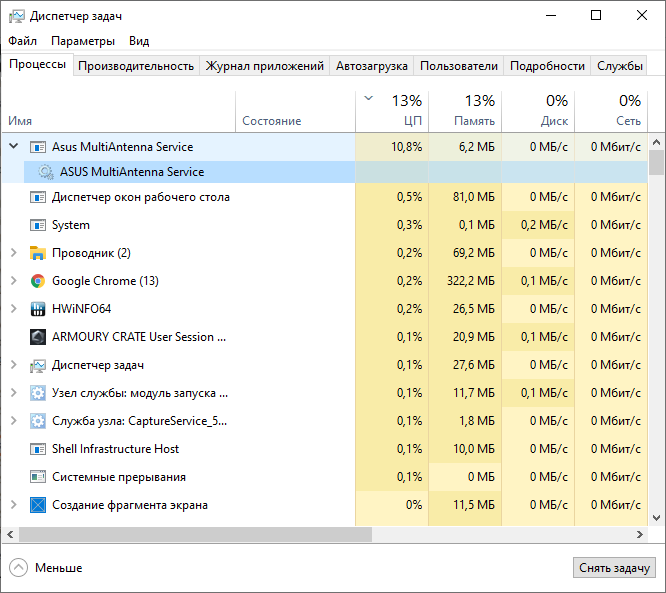Select the 322,2 МБ memory cell
The height and width of the screenshot is (593, 666).
(465, 281)
